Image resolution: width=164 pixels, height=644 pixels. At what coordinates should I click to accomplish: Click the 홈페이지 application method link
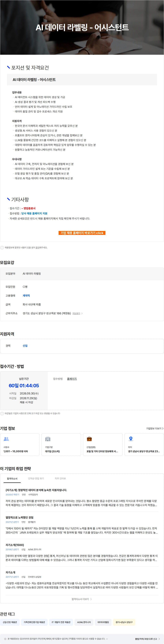[72, 379]
